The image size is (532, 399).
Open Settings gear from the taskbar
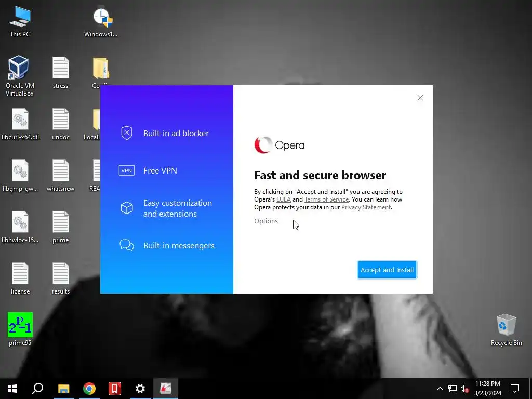pos(140,389)
